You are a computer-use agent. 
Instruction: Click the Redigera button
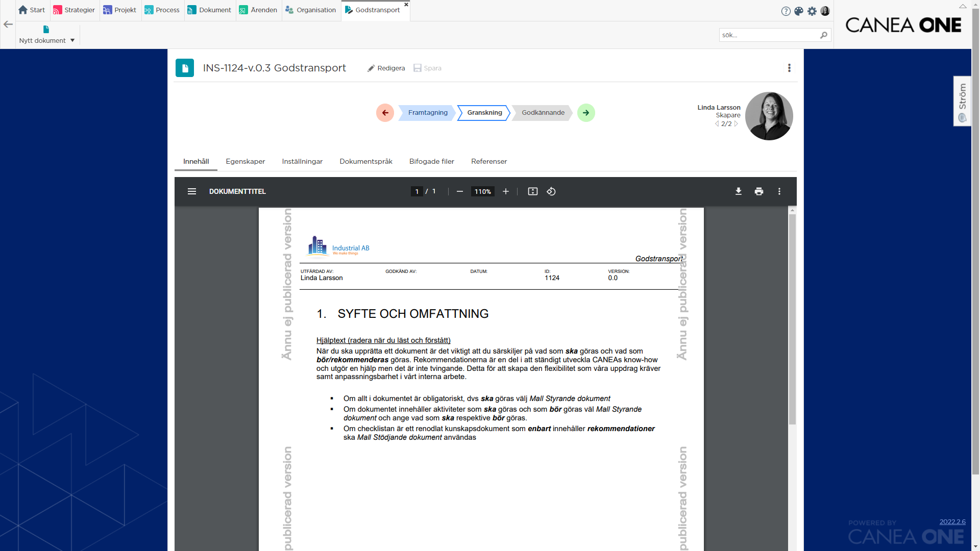coord(386,68)
